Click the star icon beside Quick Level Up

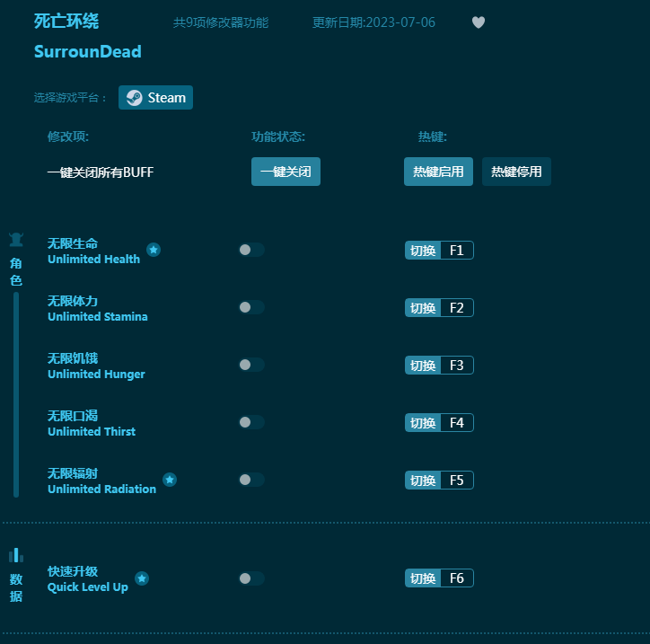point(142,578)
